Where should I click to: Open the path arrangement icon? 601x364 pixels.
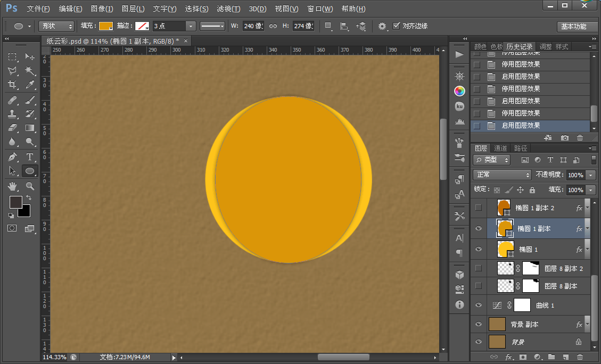coord(361,26)
